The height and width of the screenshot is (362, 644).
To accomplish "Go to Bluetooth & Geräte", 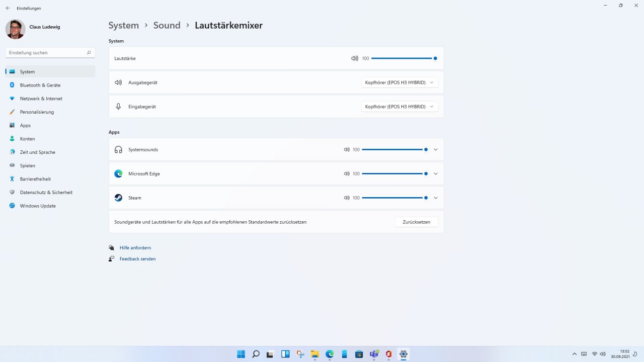I will [50, 85].
